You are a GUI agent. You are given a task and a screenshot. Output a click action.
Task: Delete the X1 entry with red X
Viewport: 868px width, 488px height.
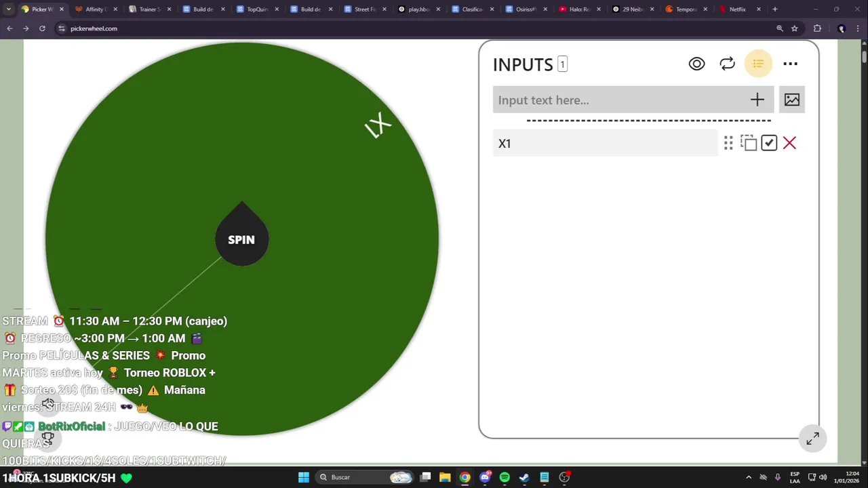(789, 143)
